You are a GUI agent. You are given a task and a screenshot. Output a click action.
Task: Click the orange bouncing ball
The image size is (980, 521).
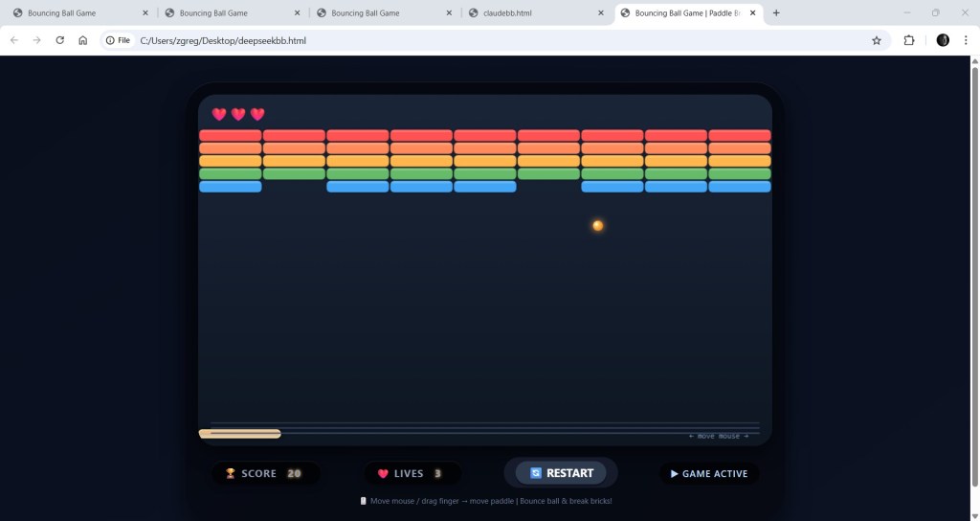(598, 226)
